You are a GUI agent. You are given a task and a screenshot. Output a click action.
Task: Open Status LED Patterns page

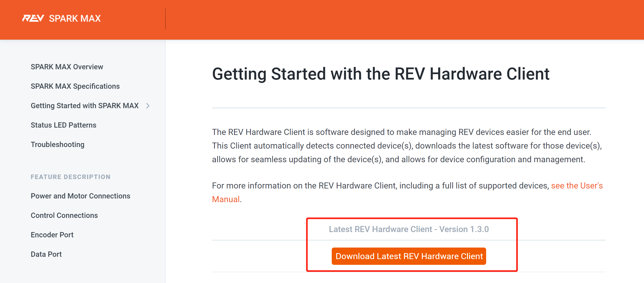pyautogui.click(x=64, y=125)
